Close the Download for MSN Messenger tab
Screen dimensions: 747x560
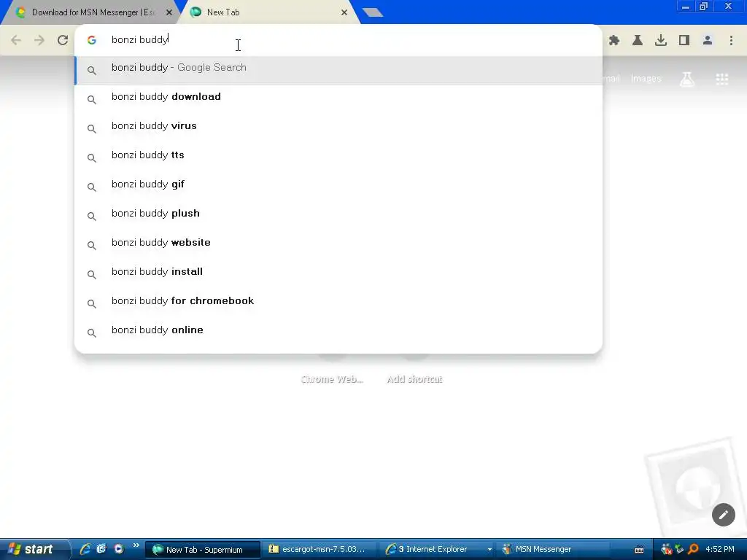169,12
